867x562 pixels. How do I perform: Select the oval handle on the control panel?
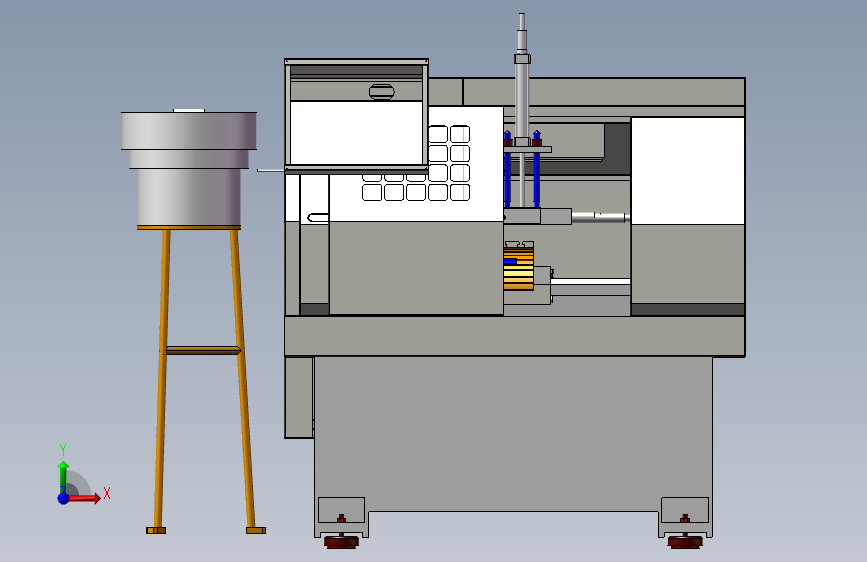click(x=382, y=92)
